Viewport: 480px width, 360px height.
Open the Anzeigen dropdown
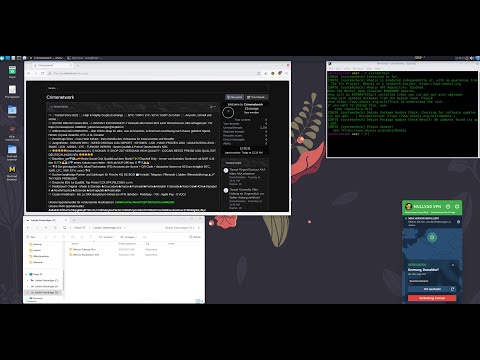(128, 237)
